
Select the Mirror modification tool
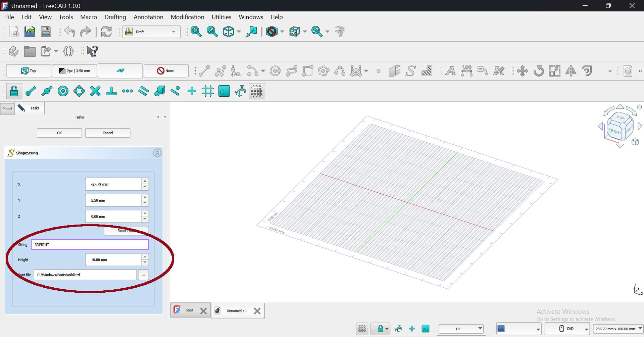tap(571, 71)
